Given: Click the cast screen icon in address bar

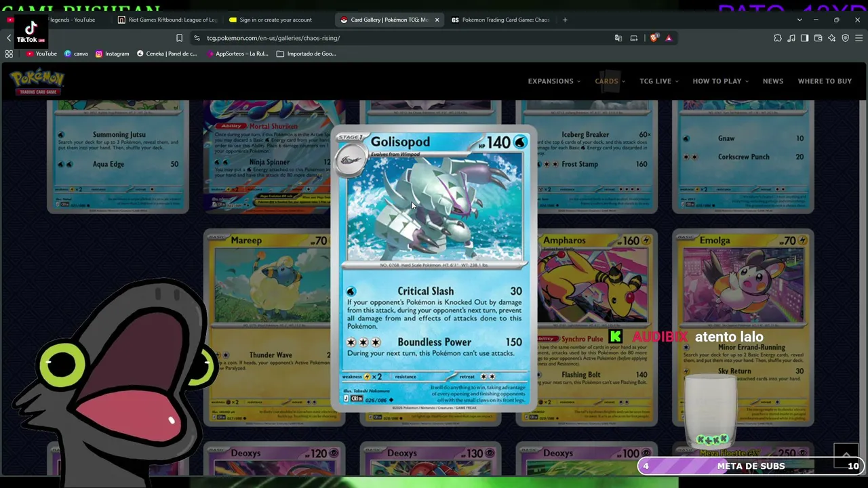Looking at the screenshot, I should [633, 38].
